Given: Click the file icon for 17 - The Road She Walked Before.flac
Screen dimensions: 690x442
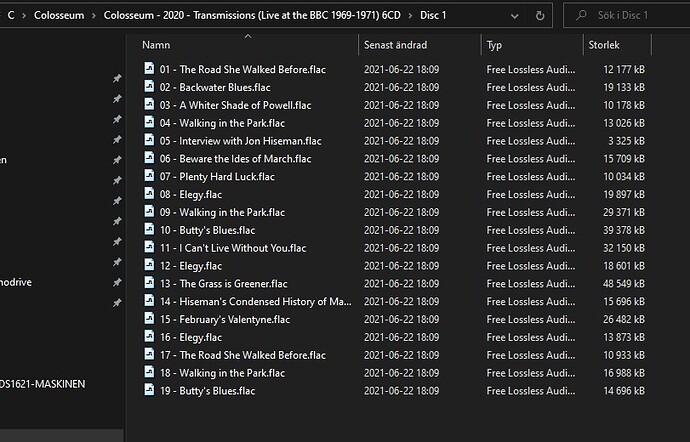Looking at the screenshot, I should [150, 354].
